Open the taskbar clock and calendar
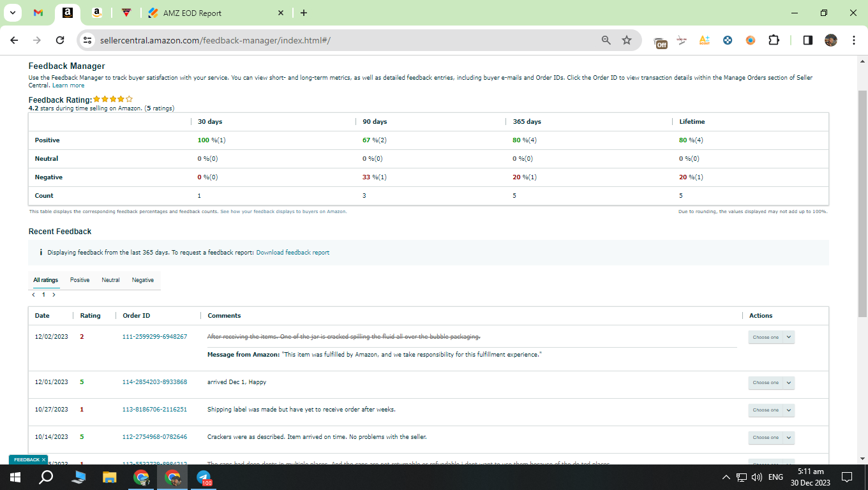The height and width of the screenshot is (490, 868). tap(811, 477)
